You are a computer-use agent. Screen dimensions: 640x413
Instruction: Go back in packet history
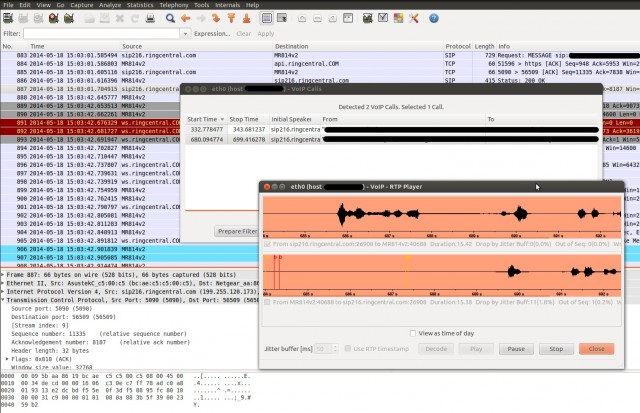tap(186, 18)
